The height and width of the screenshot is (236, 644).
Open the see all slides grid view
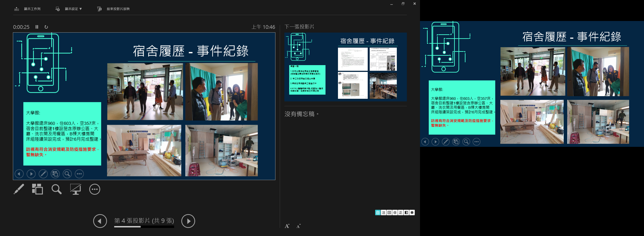(x=37, y=189)
